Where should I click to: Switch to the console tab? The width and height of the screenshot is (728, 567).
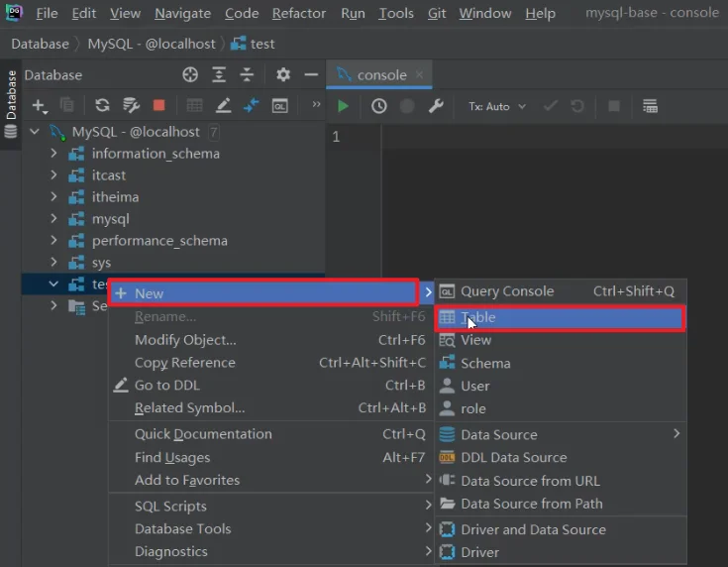[x=379, y=74]
